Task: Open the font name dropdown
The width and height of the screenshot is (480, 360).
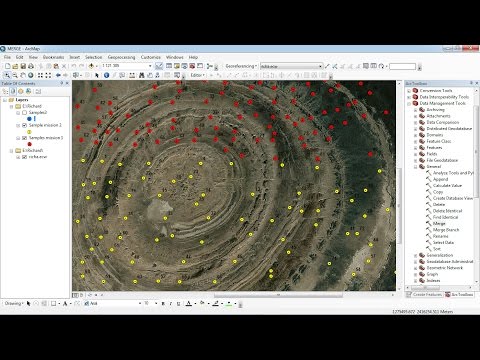Action: (140, 303)
